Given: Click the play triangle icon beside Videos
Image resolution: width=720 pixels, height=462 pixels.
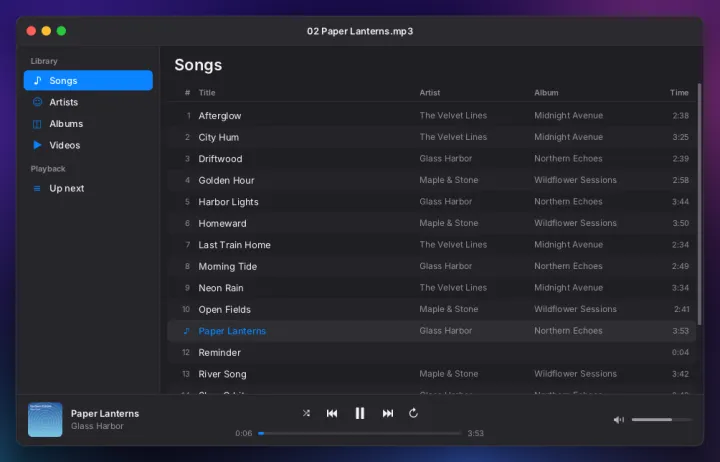Looking at the screenshot, I should 38,145.
